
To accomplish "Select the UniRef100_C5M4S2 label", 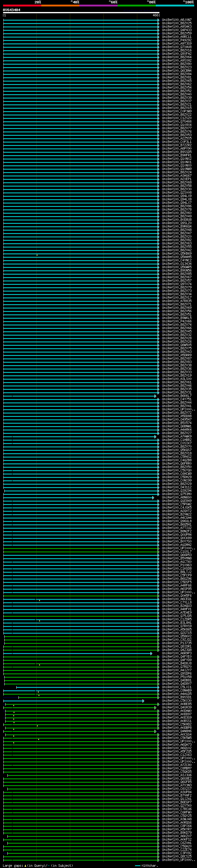I will pos(177,457).
